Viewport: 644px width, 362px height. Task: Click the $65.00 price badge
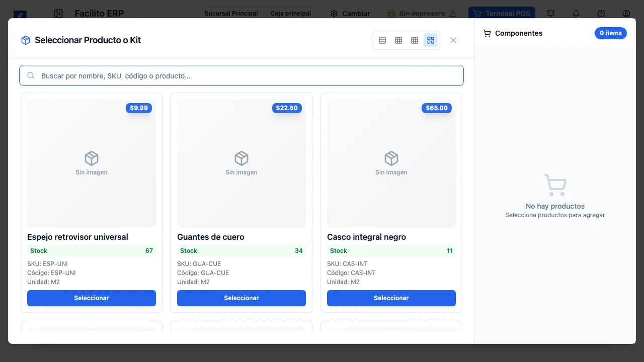click(x=437, y=108)
